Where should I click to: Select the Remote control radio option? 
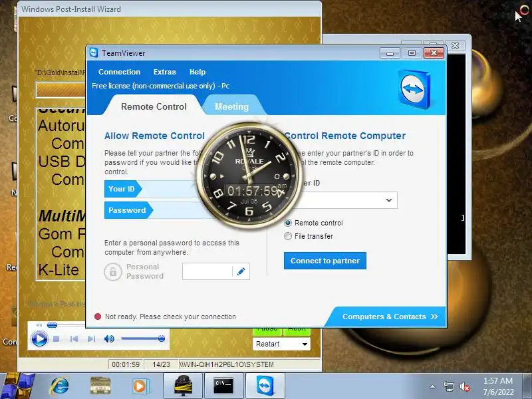click(x=288, y=223)
